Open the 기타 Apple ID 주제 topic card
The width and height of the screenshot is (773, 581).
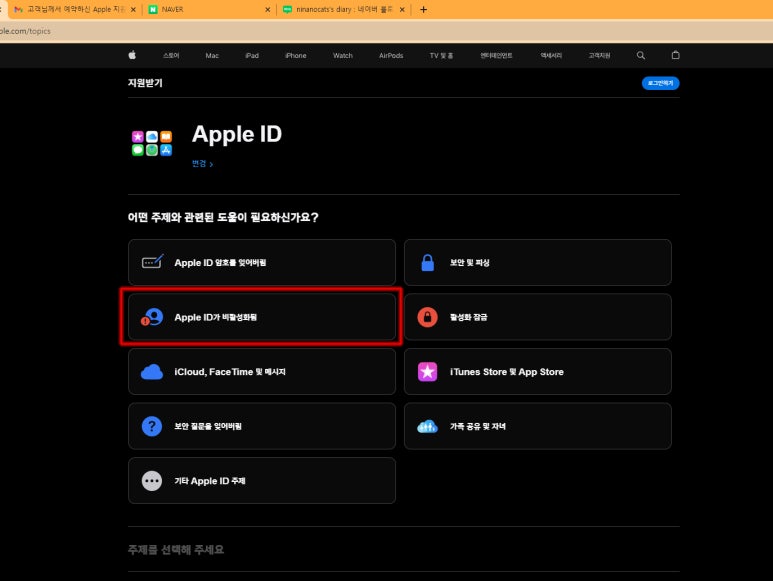[x=262, y=480]
